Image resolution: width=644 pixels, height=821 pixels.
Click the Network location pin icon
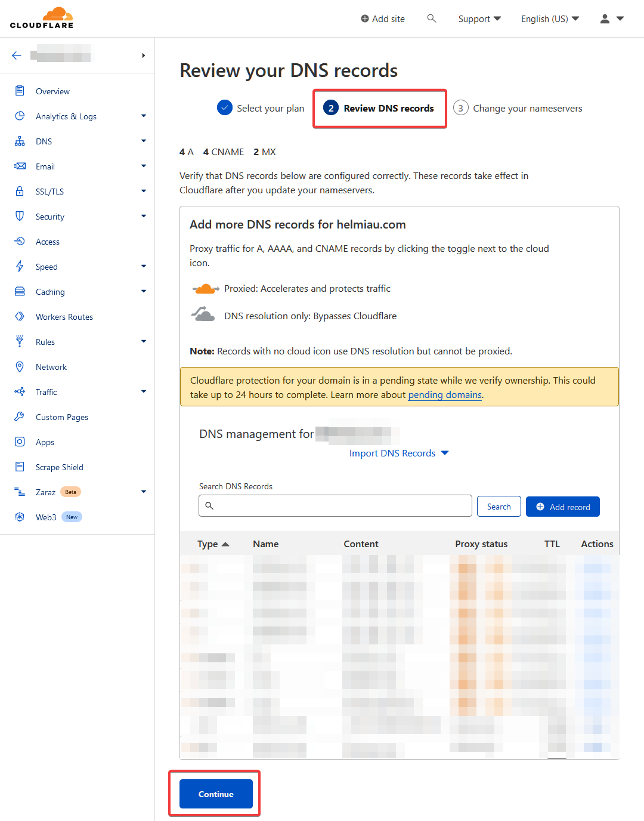pyautogui.click(x=20, y=366)
